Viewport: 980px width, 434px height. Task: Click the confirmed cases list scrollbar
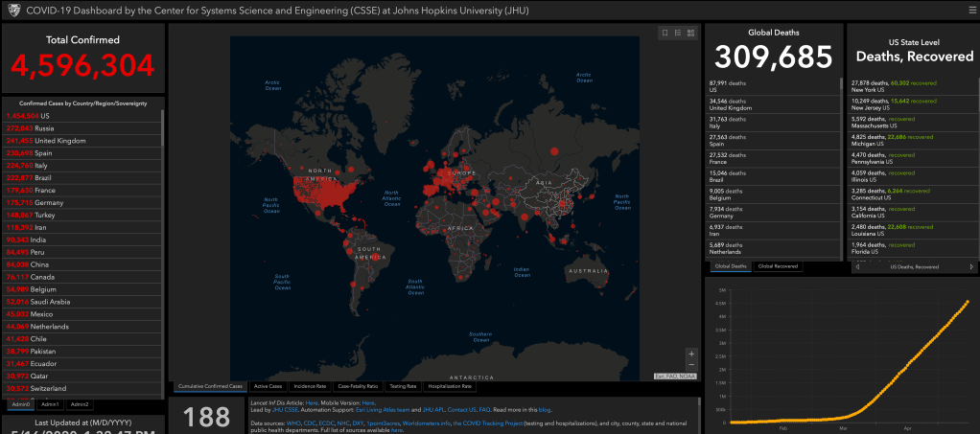pyautogui.click(x=162, y=192)
